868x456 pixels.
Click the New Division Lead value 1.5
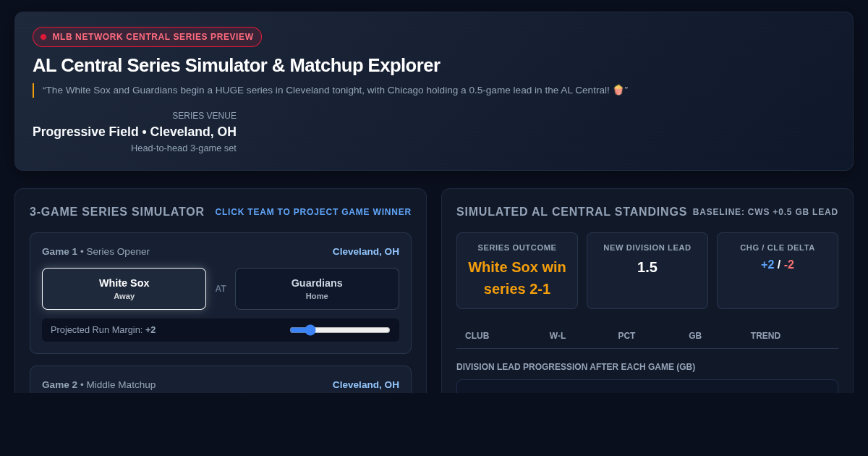647,267
